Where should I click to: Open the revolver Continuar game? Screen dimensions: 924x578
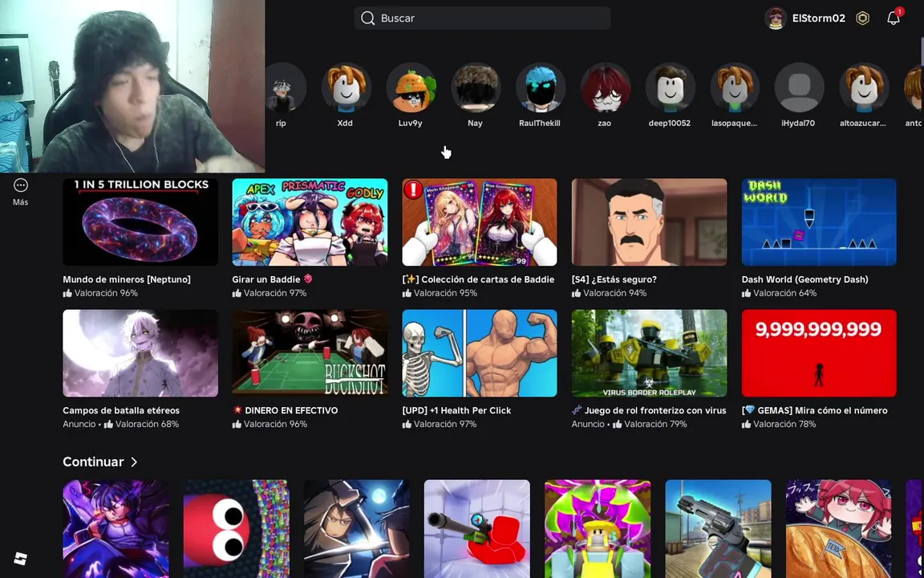[x=718, y=528]
